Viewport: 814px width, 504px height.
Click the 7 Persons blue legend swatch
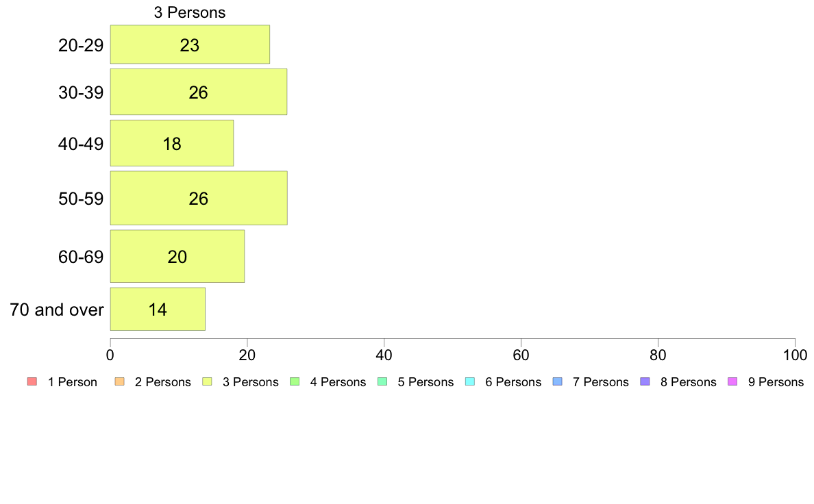coord(558,381)
